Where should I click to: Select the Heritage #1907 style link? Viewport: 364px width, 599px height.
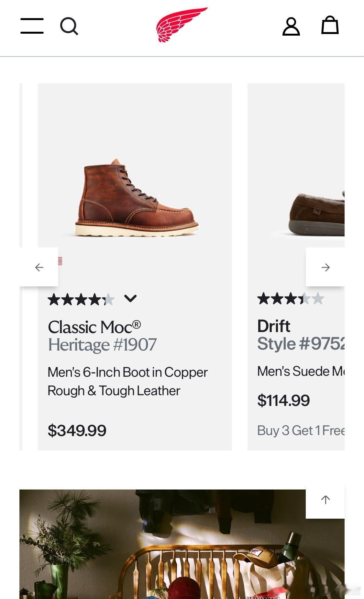[102, 345]
